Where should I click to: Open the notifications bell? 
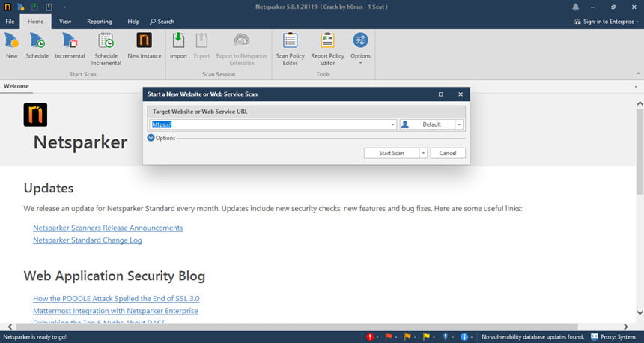575,7
